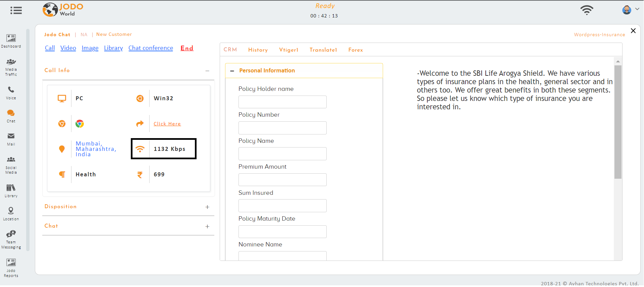644x287 pixels.
Task: Click the Jodo Chat heading
Action: (57, 35)
